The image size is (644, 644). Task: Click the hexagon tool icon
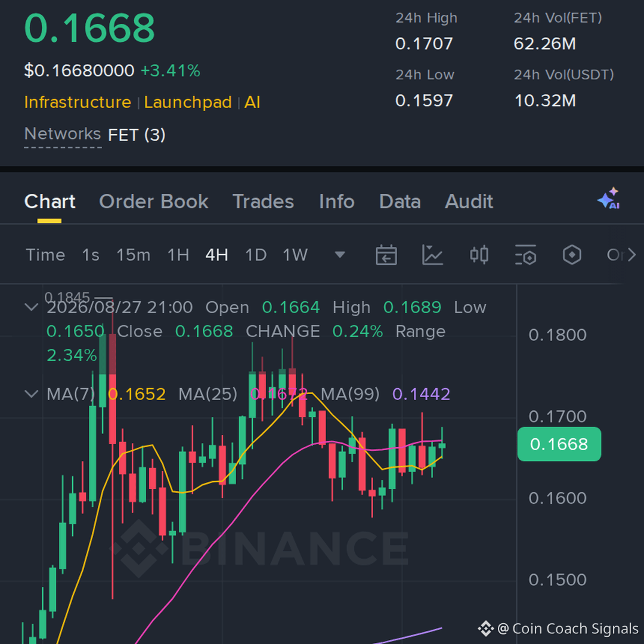pos(572,255)
